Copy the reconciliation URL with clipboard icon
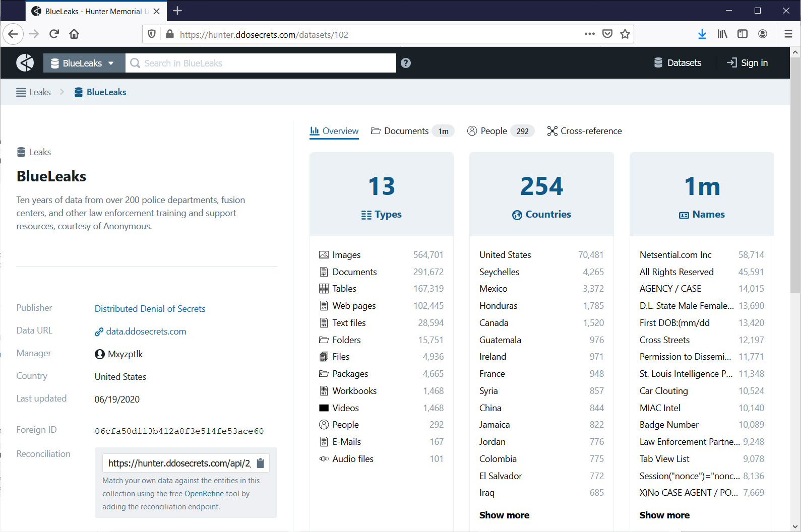 (x=261, y=463)
